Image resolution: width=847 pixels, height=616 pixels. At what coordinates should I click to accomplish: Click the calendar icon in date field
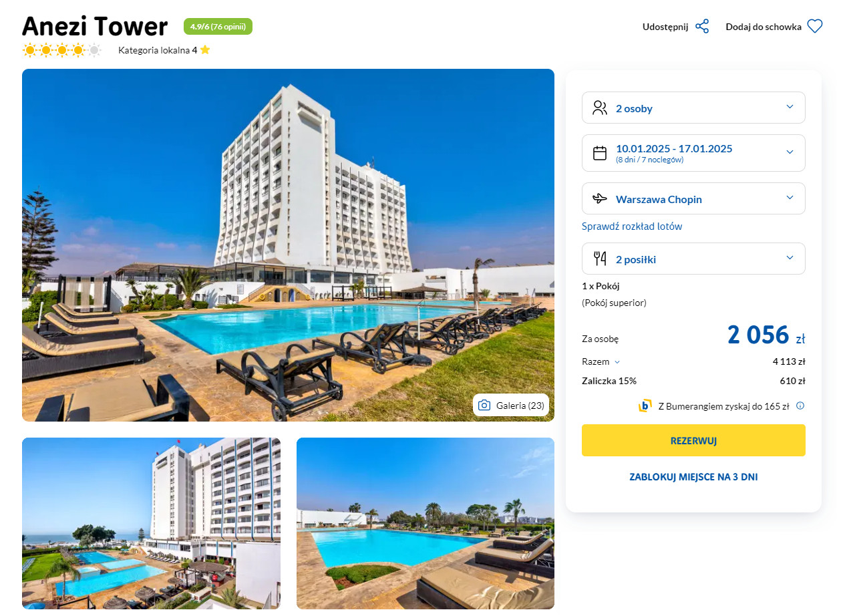click(600, 153)
